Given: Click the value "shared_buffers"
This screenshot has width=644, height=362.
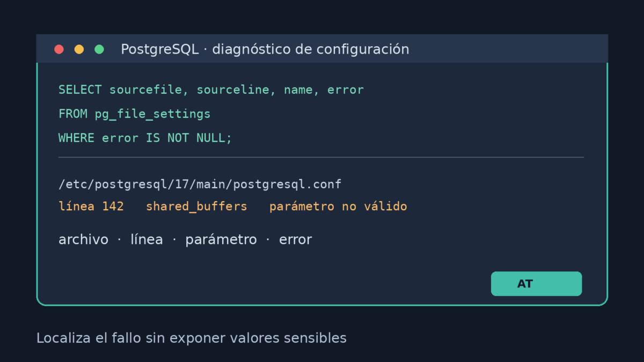Looking at the screenshot, I should click(x=196, y=206).
